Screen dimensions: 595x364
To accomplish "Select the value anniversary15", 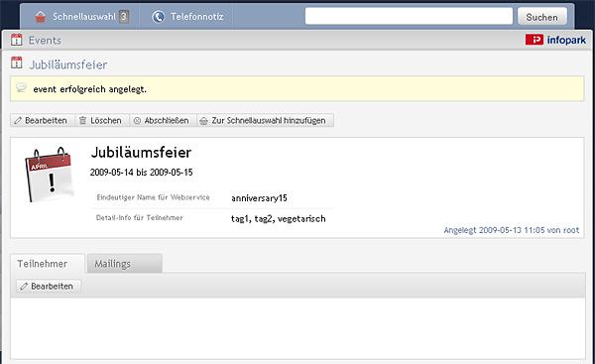I will (x=259, y=198).
